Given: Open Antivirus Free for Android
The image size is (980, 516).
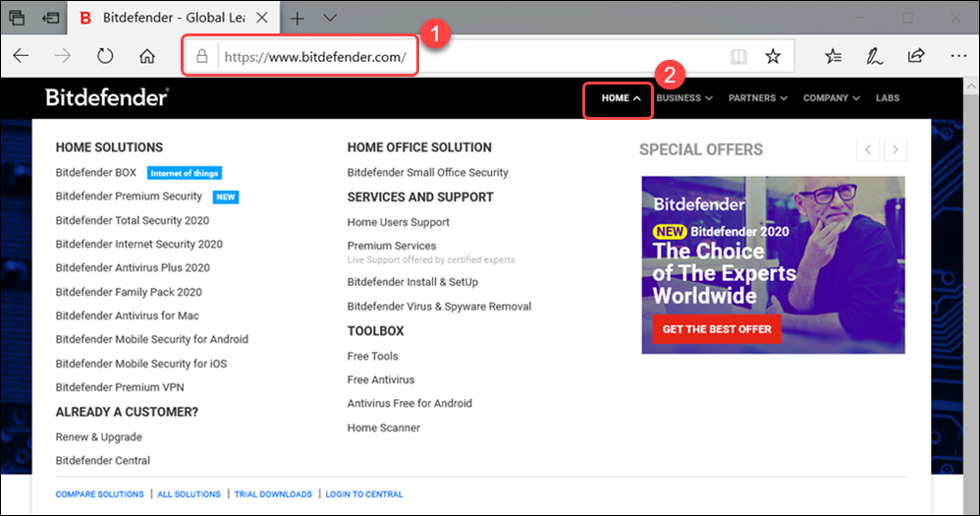Looking at the screenshot, I should point(409,404).
